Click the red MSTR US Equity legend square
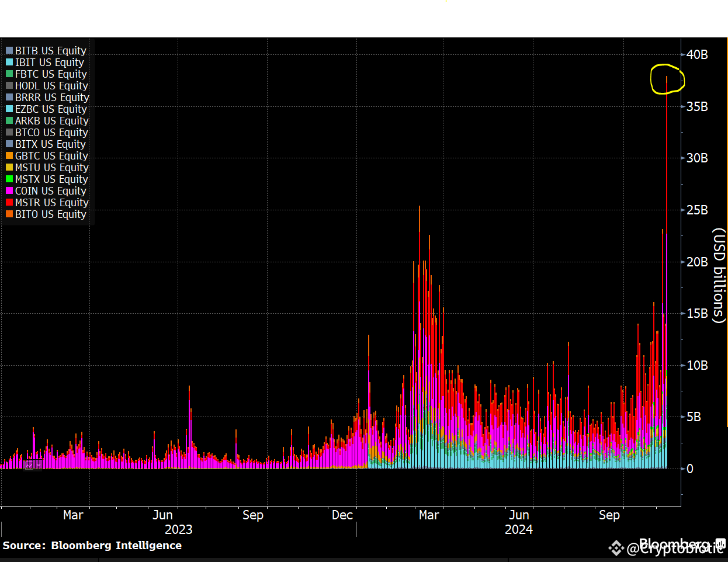 (9, 203)
